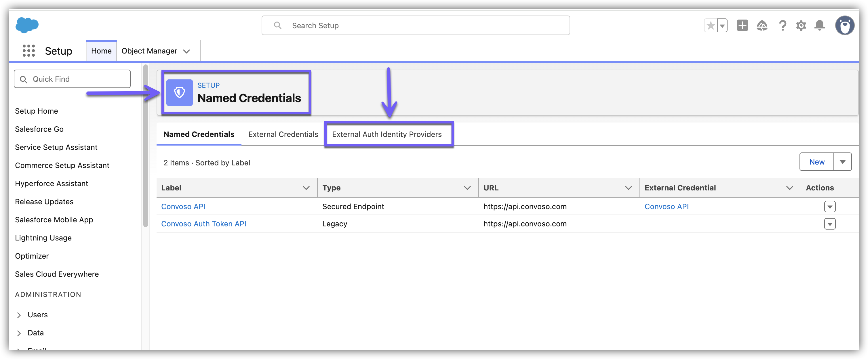Viewport: 868px width, 359px height.
Task: Open Trailhead guidance center icon
Action: point(762,26)
